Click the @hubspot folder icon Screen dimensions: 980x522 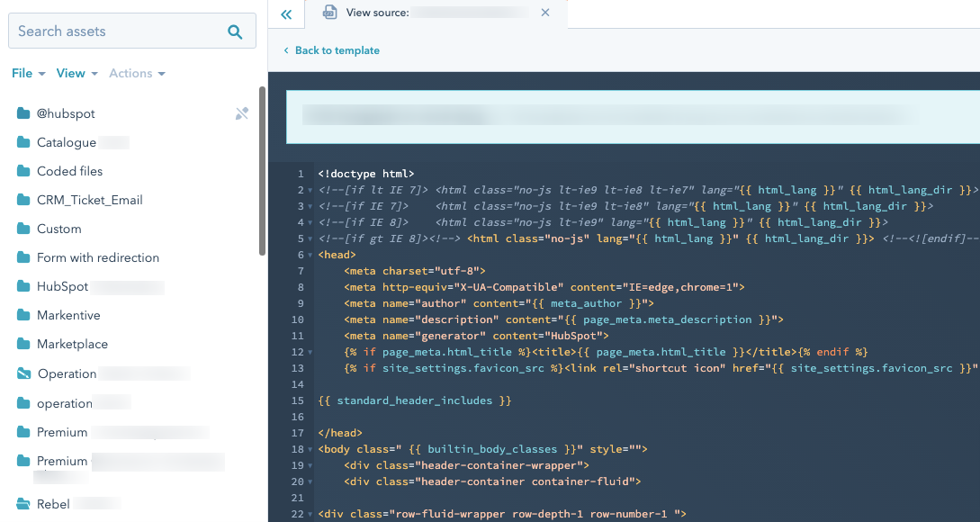23,113
